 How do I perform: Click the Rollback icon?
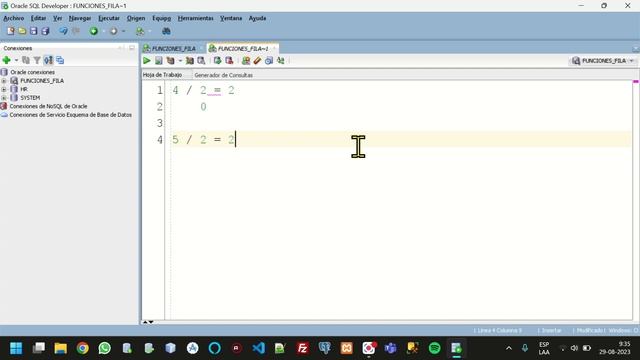(x=229, y=61)
